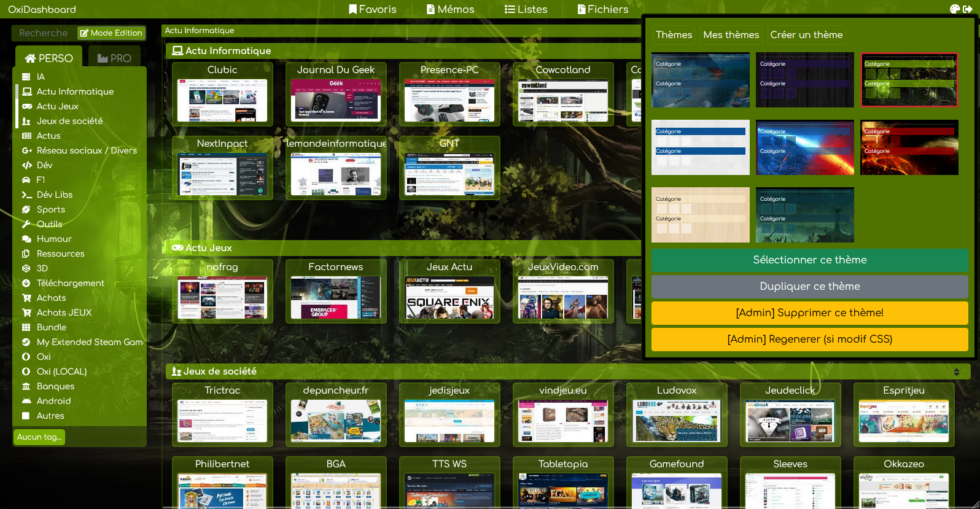The width and height of the screenshot is (980, 509).
Task: Open the Favoris menu
Action: pos(373,9)
